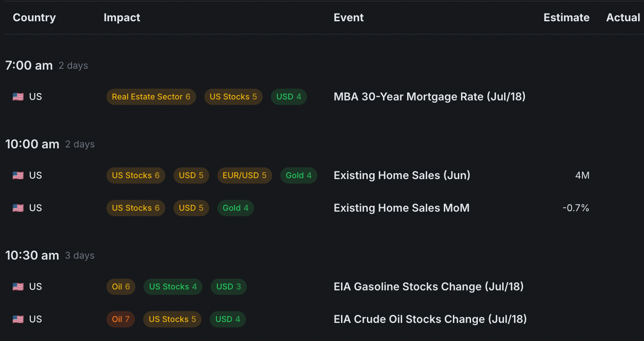Open the Existing Home Sales (Jun) event
Viewport: 644px width, 341px height.
point(402,175)
